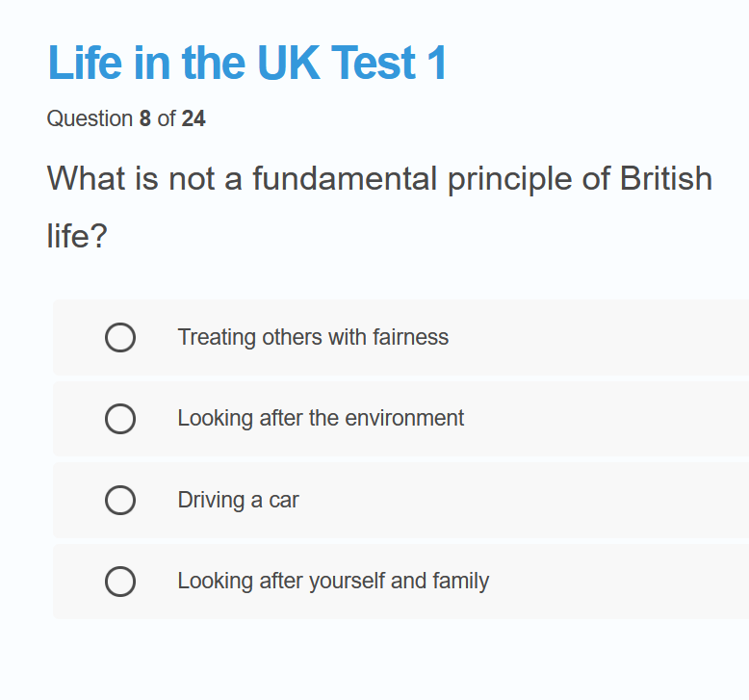Click the 'Life in the UK Test 1' heading

pos(247,64)
